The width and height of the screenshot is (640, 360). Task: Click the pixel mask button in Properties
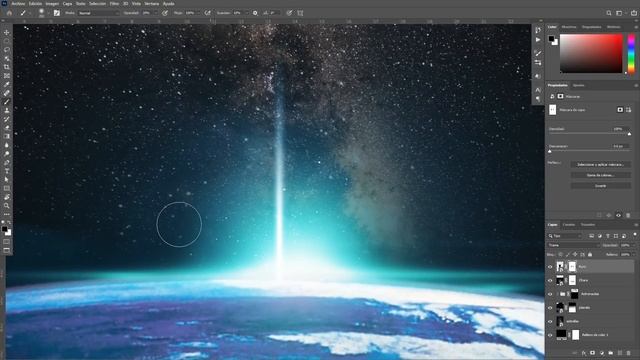(620, 110)
